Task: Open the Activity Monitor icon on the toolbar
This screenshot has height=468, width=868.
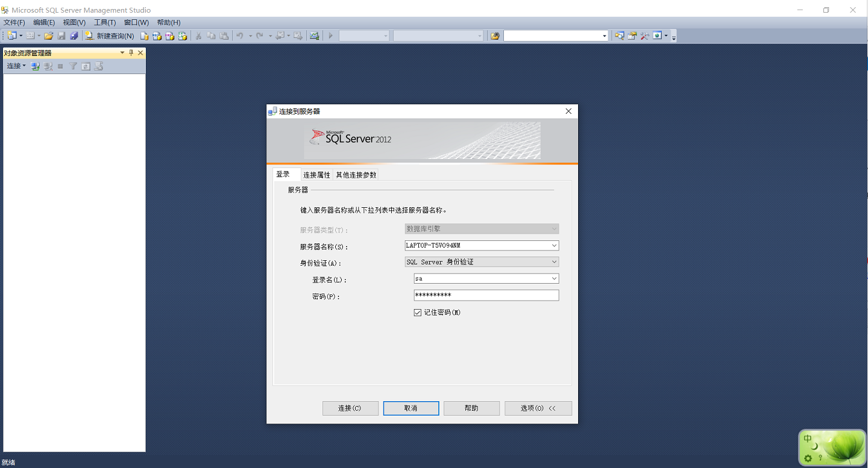Action: click(x=314, y=36)
